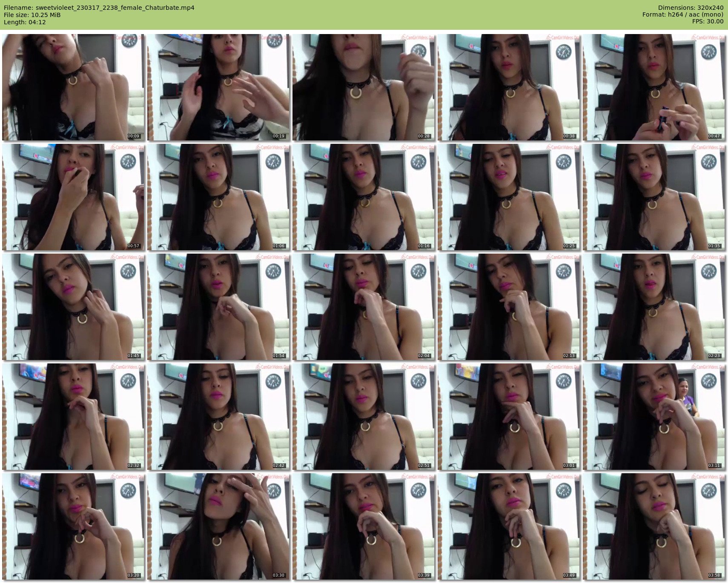Select the thumbnail stamped 00:09

[73, 87]
